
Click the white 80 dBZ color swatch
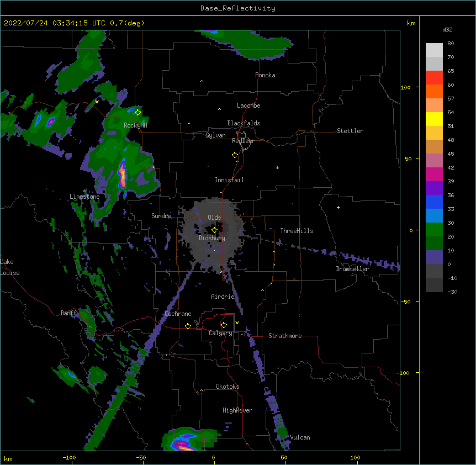434,50
